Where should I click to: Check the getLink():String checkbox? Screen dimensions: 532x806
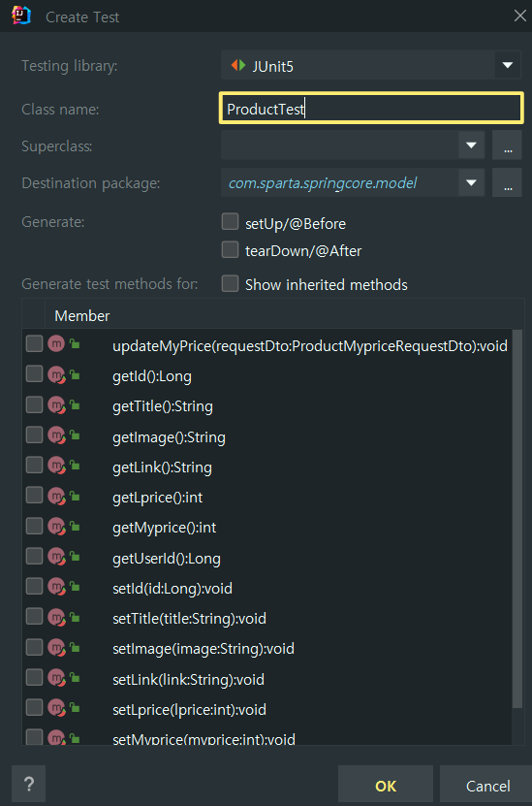(35, 466)
